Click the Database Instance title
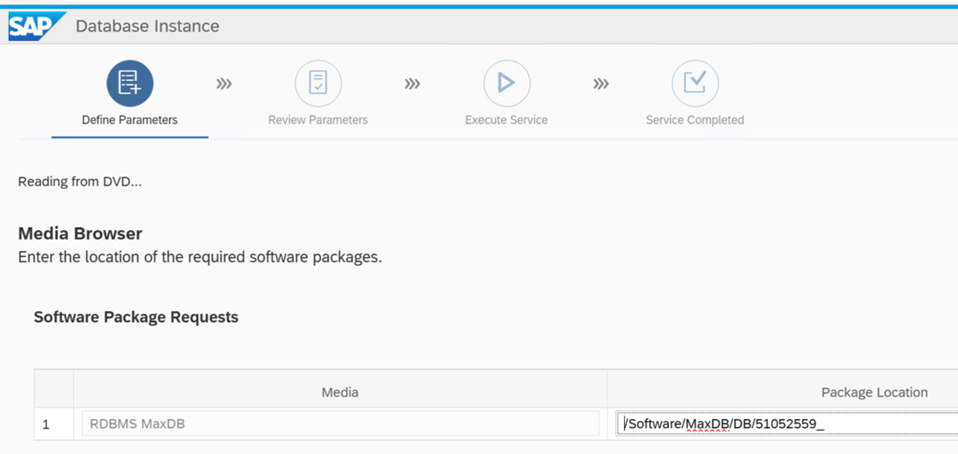This screenshot has height=454, width=958. (x=147, y=26)
